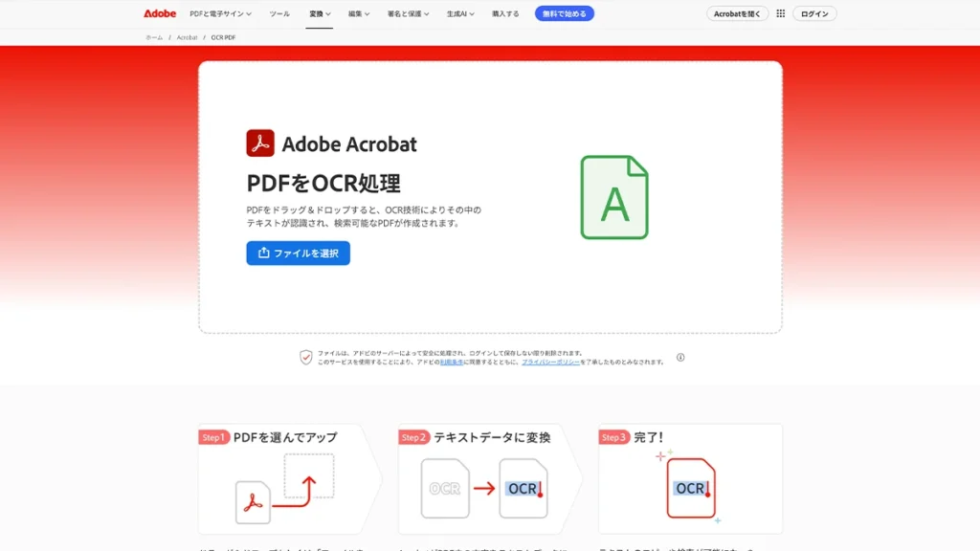The width and height of the screenshot is (980, 551).
Task: Open the プライバシーポリシー link
Action: tap(550, 362)
